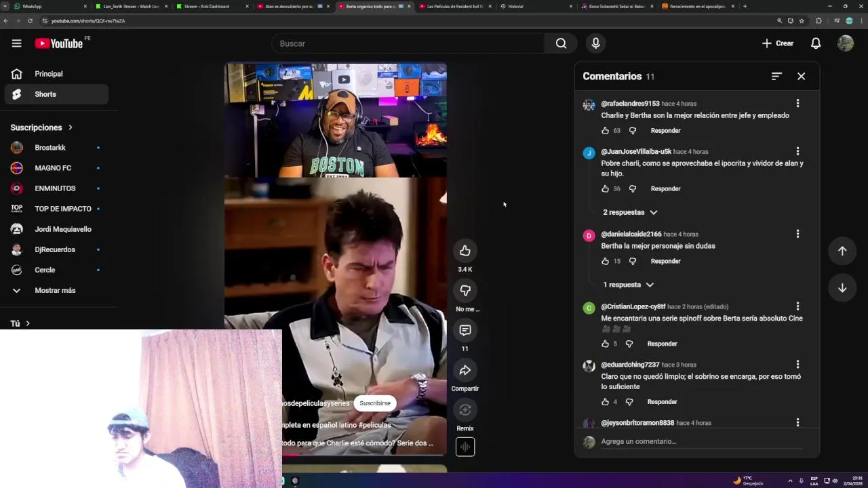Screen dimensions: 868x488
Task: Click Crear button
Action: click(778, 43)
